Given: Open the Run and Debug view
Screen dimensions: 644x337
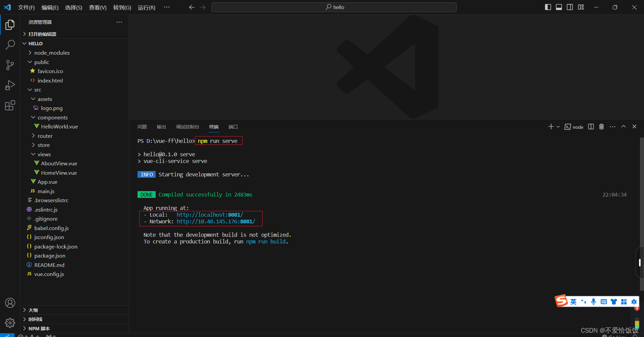Looking at the screenshot, I should click(x=10, y=85).
